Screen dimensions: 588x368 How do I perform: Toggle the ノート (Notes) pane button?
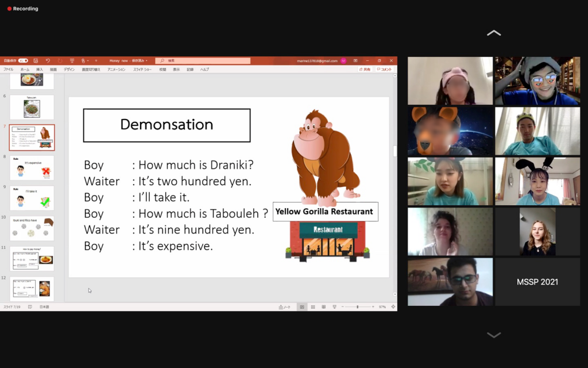tap(285, 307)
